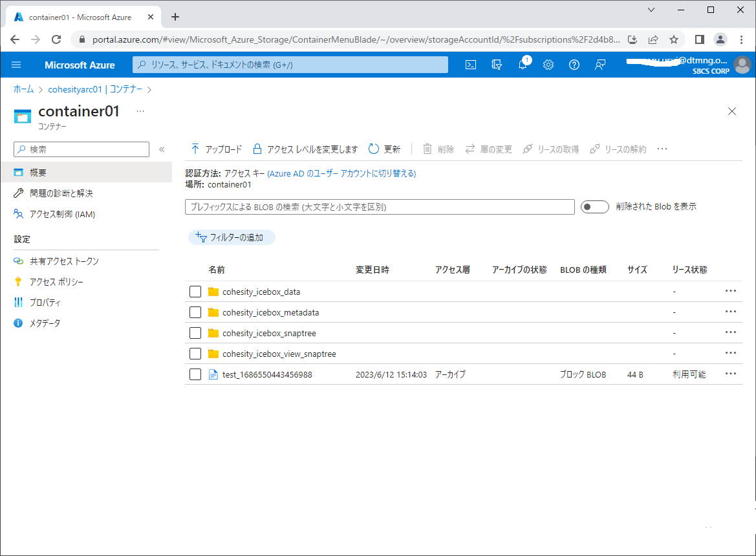Open the notifications bell
Viewport: 756px width, 556px height.
point(523,65)
